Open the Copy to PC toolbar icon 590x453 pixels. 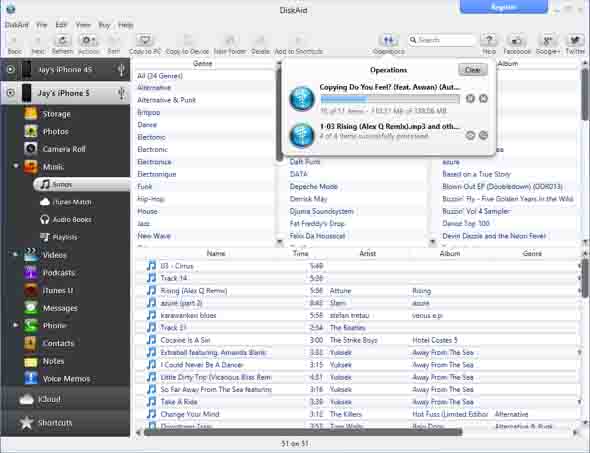[145, 40]
